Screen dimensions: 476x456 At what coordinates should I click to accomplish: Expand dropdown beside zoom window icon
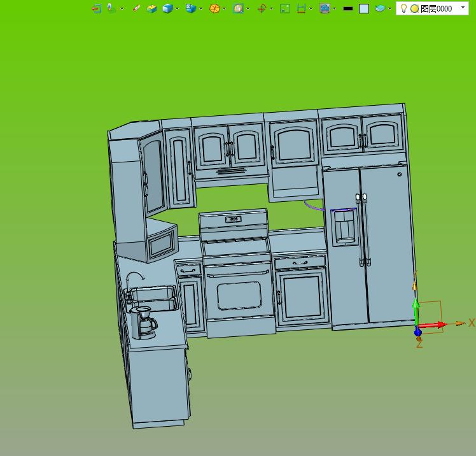coord(248,9)
